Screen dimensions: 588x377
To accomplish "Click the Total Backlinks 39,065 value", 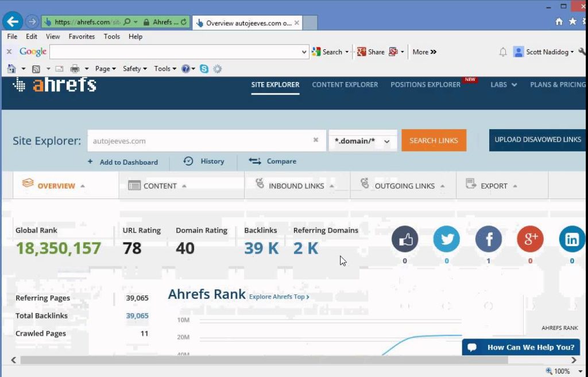I will click(x=137, y=316).
